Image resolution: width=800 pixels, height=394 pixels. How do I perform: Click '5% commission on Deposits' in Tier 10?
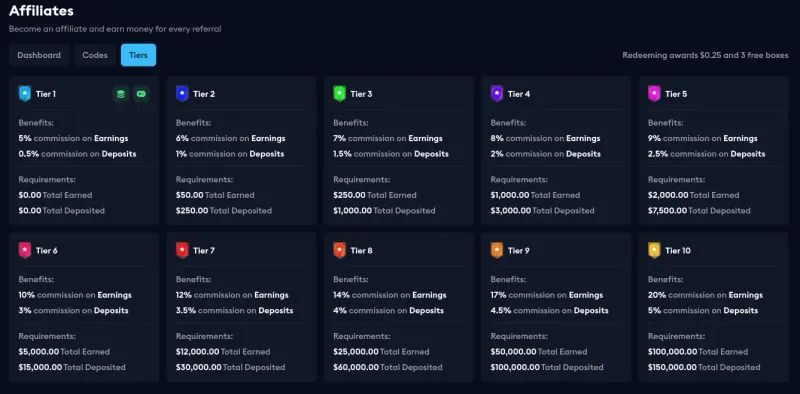[x=704, y=310]
